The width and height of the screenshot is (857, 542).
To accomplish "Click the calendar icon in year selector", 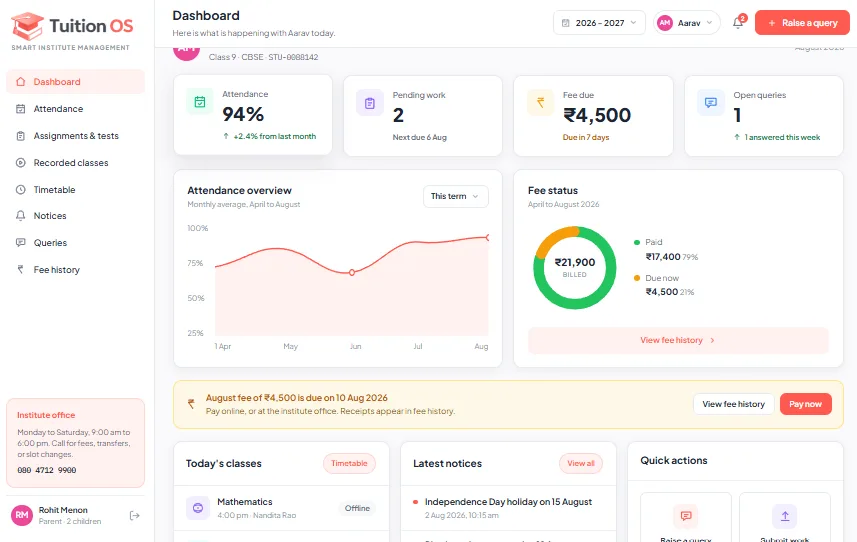I will (x=566, y=23).
